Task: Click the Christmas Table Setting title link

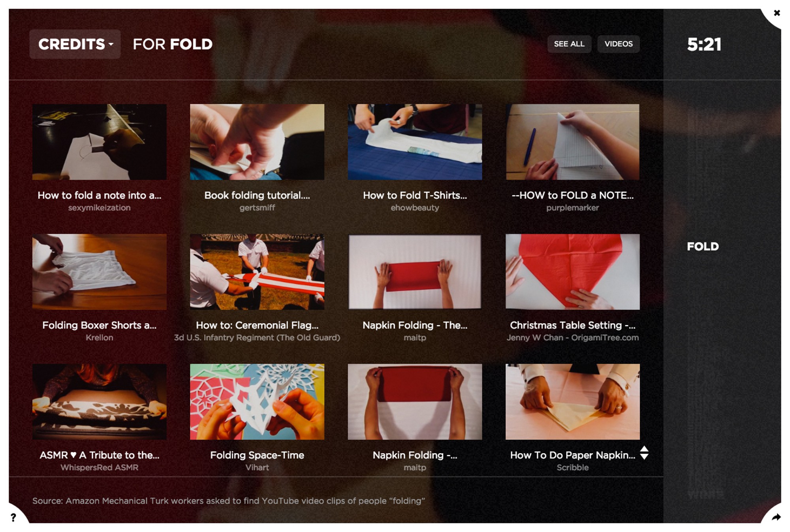Action: 572,325
